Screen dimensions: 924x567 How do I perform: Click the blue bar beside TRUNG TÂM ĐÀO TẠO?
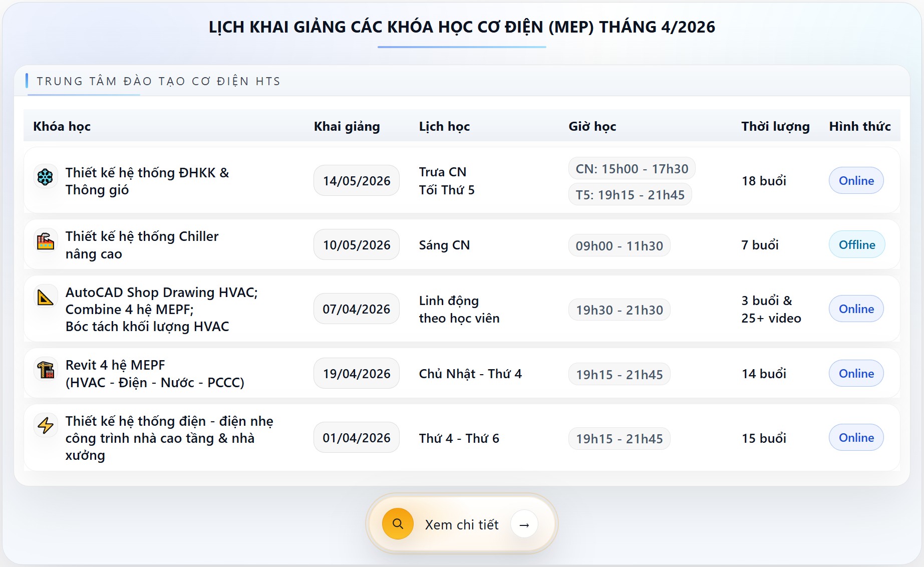[x=28, y=81]
